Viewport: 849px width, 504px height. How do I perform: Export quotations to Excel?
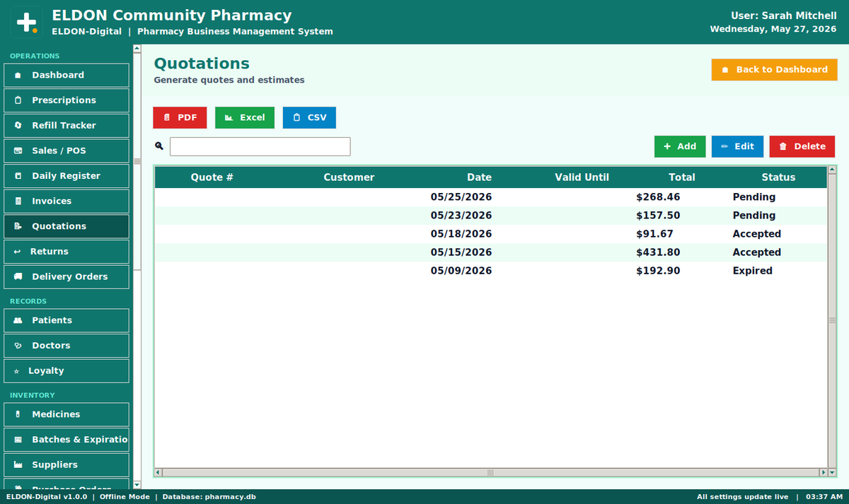coord(245,117)
